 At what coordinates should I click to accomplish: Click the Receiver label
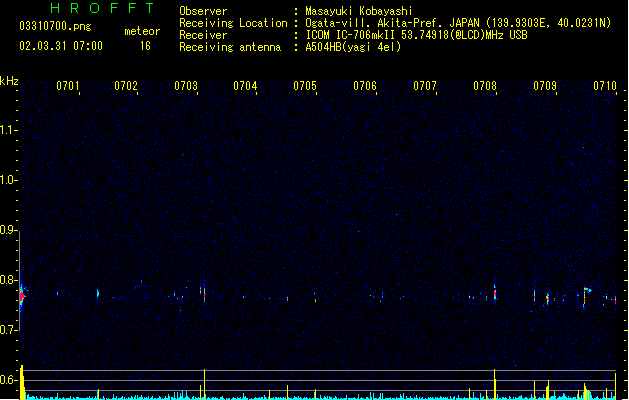pos(203,35)
